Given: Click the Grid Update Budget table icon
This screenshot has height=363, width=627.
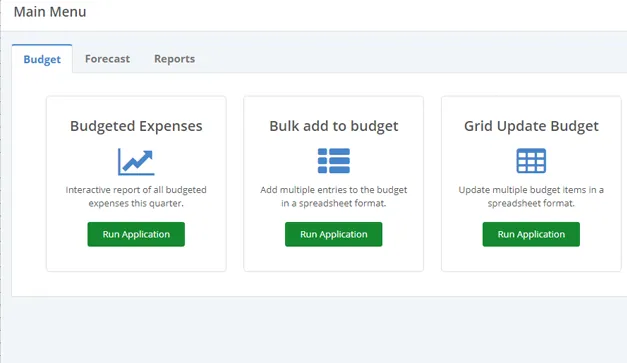Looking at the screenshot, I should pos(531,161).
